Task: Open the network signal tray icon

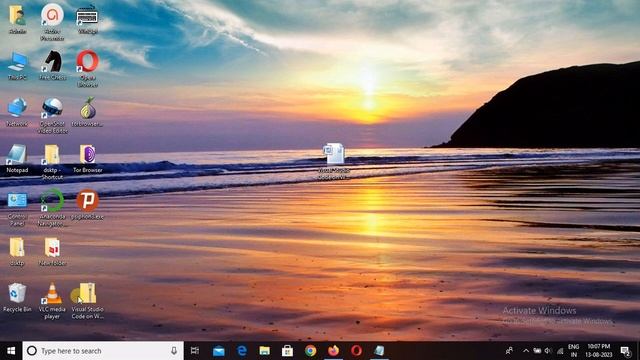Action: pos(560,351)
